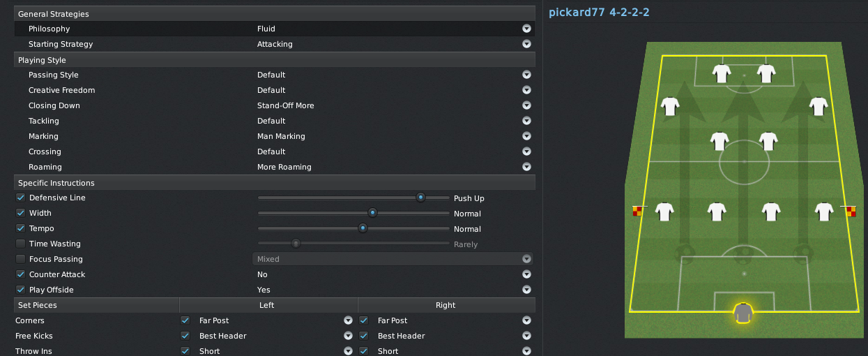The image size is (868, 356).
Task: Click the left striker shirt icon
Action: pyautogui.click(x=721, y=73)
